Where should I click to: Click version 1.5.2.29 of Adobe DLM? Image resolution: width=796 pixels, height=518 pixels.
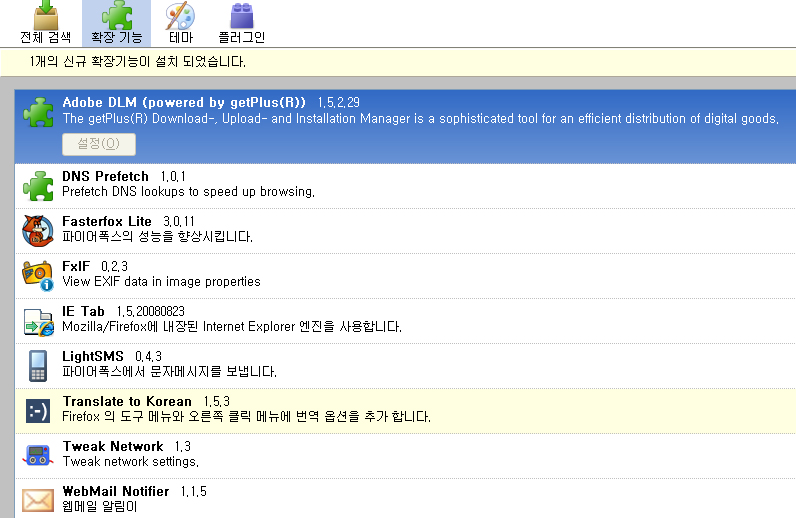[x=339, y=102]
